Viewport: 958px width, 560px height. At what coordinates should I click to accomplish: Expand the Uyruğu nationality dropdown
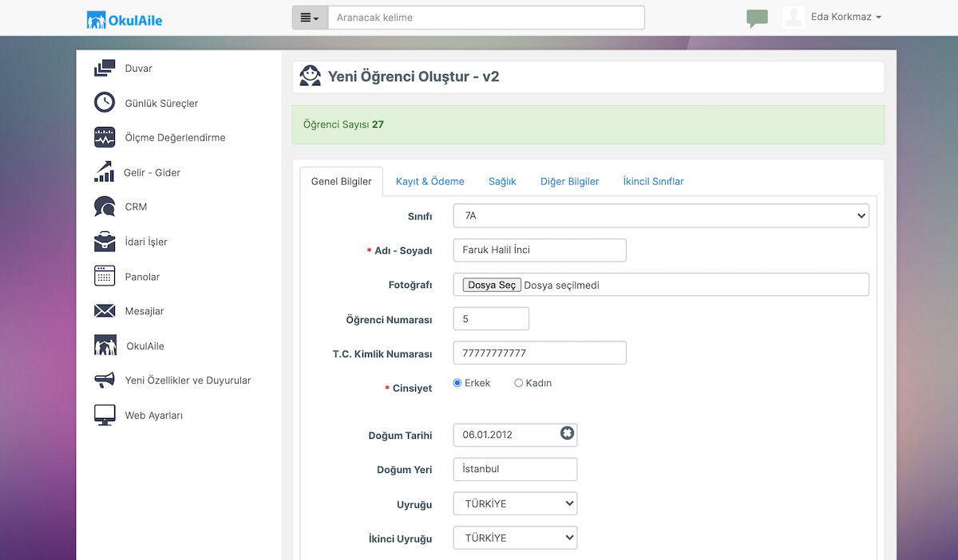[x=515, y=503]
